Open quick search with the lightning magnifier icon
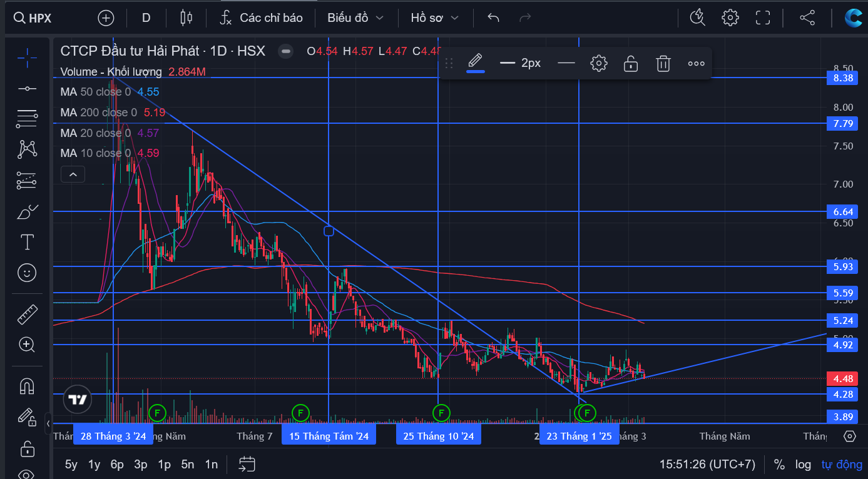 (698, 18)
